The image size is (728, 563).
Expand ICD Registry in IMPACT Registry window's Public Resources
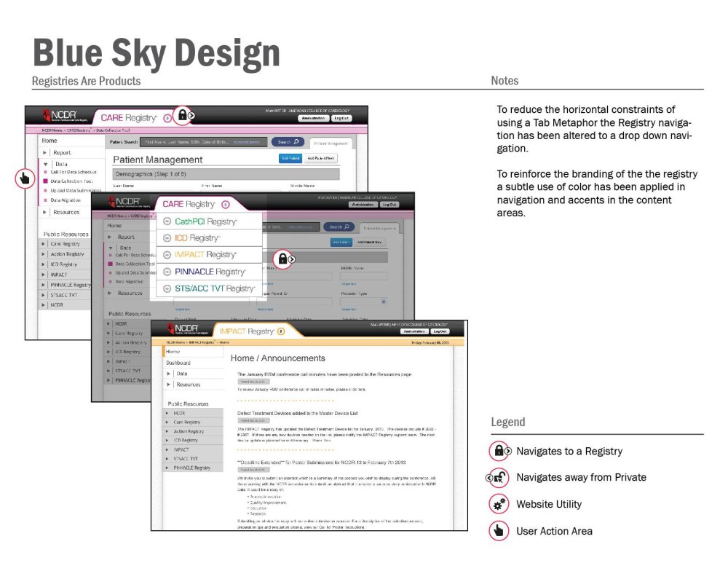pos(167,441)
